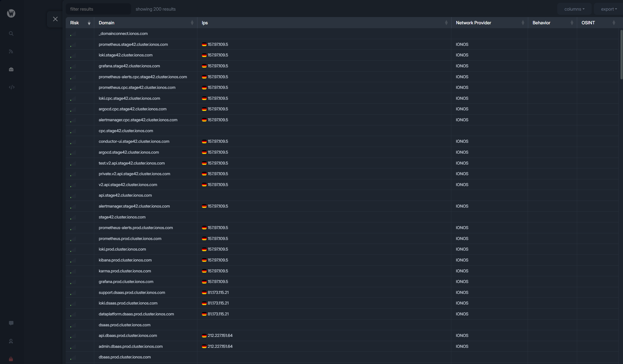The height and width of the screenshot is (364, 623).
Task: Click IP 157.97.109.5 in karma.prod.cluster row
Action: tap(218, 271)
